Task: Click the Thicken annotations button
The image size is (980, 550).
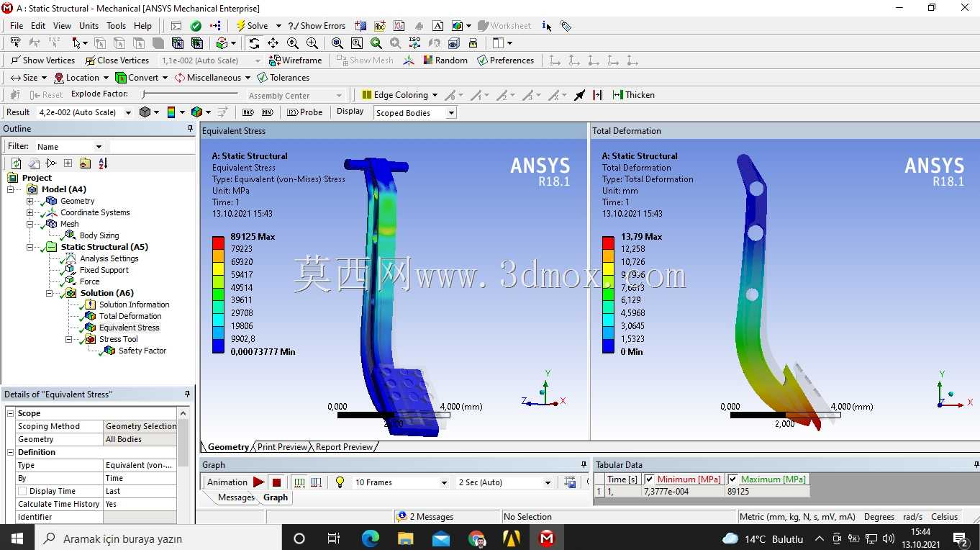Action: click(633, 95)
